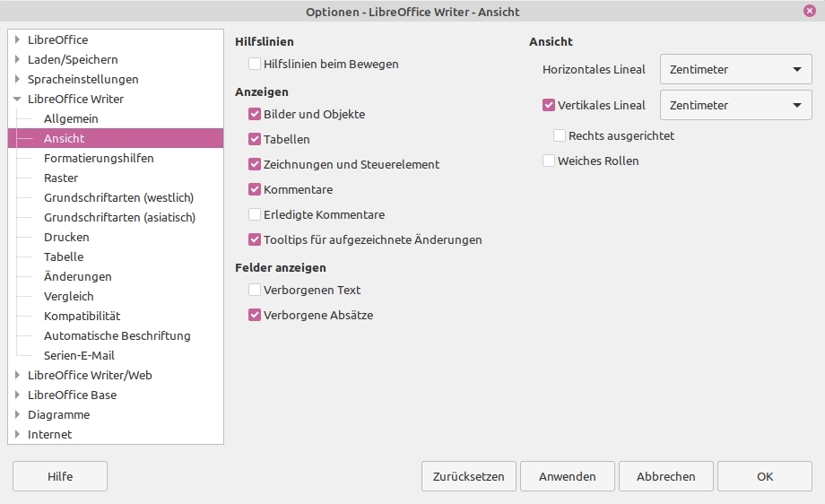Close the Optionen dialog window
The image size is (825, 504).
point(810,11)
